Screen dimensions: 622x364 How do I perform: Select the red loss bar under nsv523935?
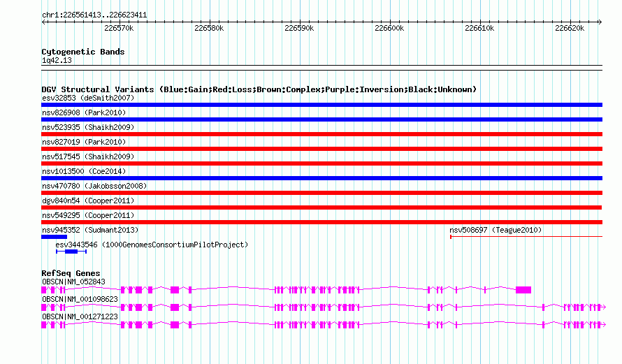click(321, 134)
